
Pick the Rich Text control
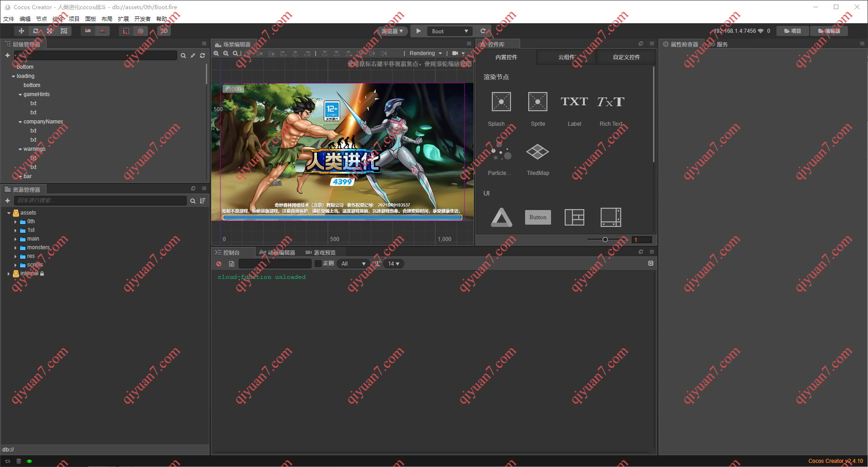(611, 102)
